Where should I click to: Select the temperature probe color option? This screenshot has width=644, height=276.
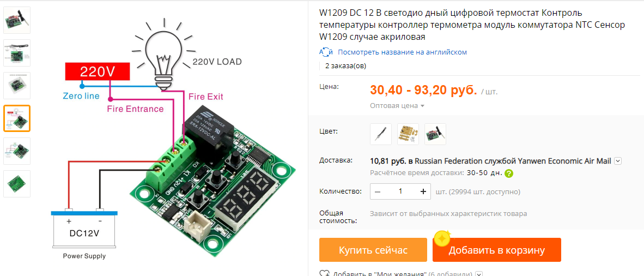(x=381, y=134)
